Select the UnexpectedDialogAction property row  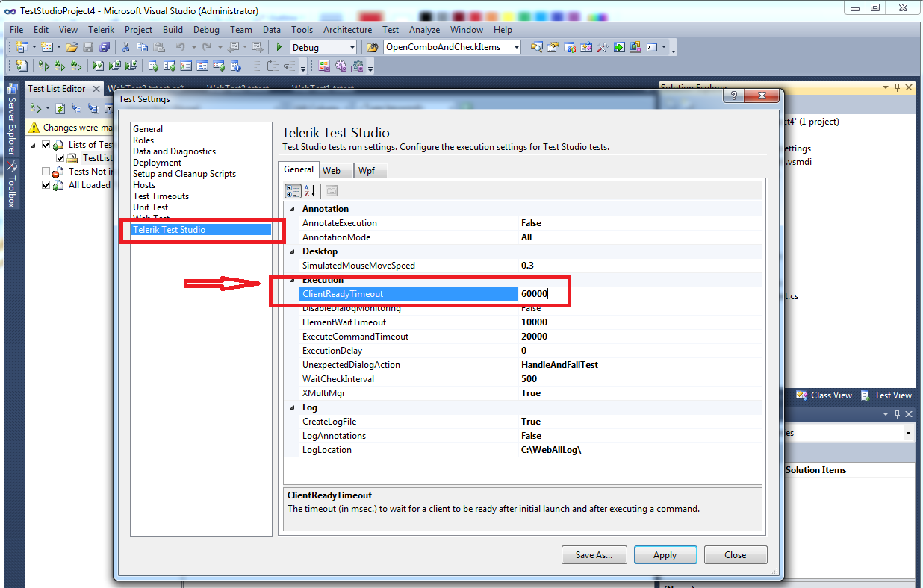point(523,365)
